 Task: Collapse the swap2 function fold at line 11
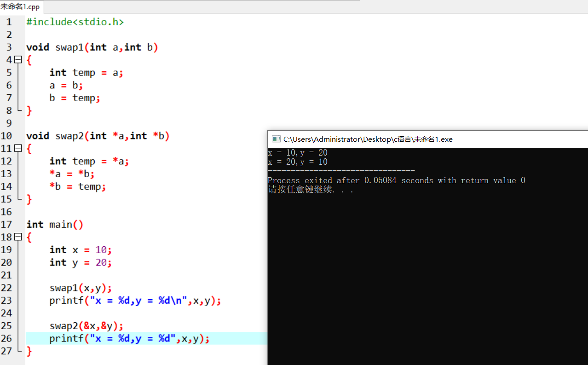[x=18, y=149]
